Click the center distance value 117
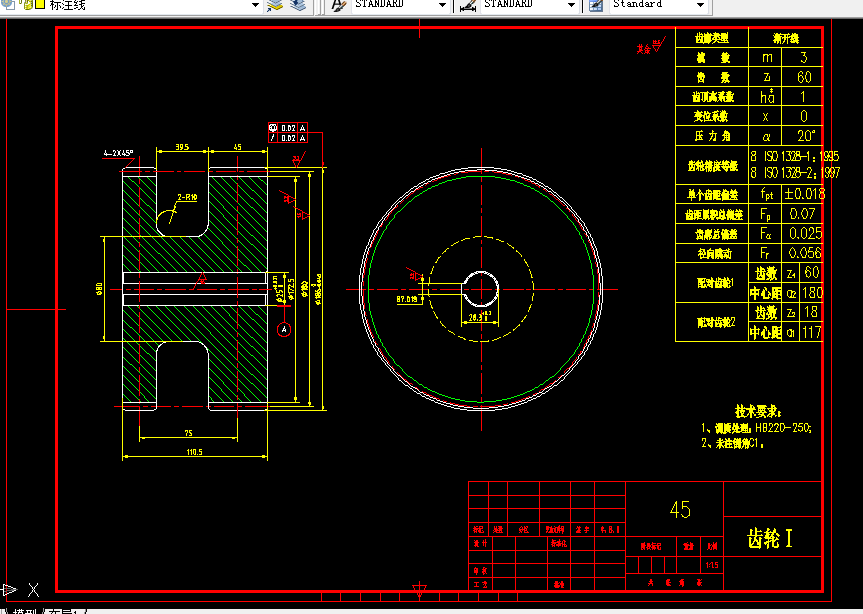Screen dimensions: 863x614 812,332
